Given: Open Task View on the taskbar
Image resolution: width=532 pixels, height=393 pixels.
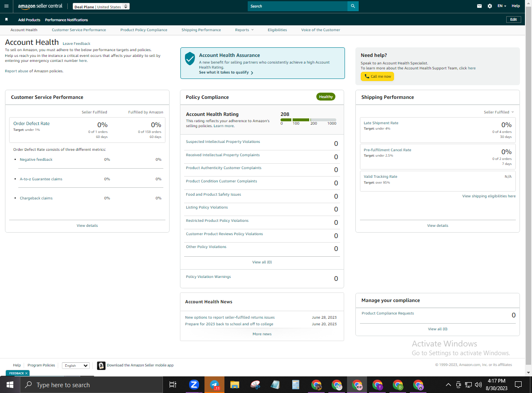Looking at the screenshot, I should pyautogui.click(x=173, y=385).
